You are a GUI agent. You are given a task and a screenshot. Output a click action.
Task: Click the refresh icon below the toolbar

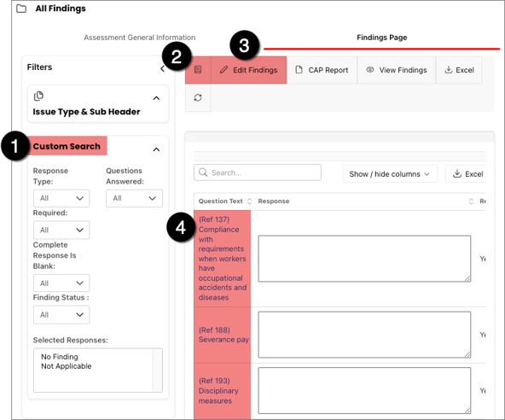(x=198, y=97)
